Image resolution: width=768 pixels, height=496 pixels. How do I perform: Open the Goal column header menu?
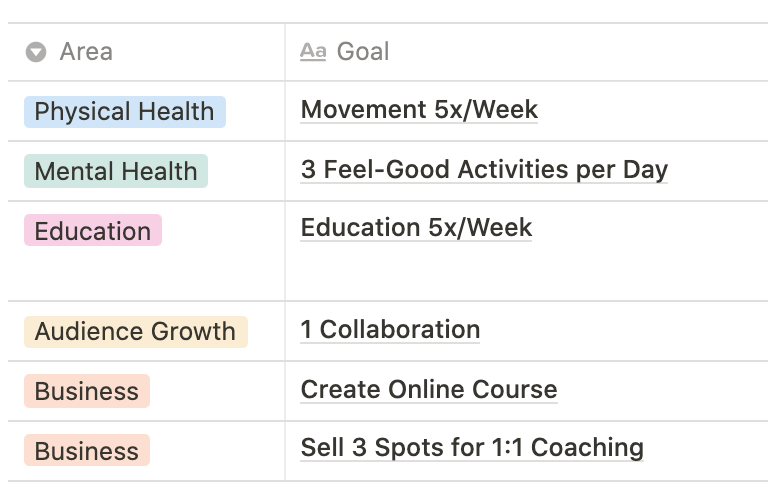tap(527, 52)
